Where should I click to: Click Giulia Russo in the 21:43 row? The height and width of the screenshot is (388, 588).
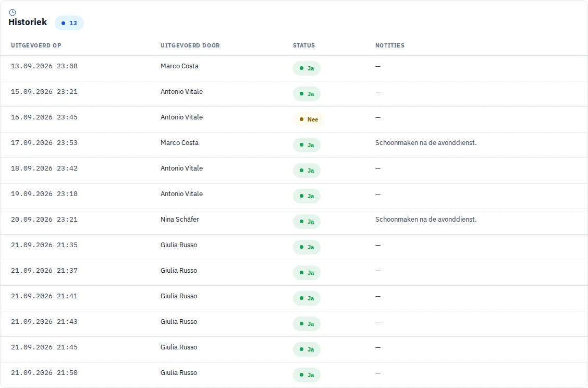point(179,321)
